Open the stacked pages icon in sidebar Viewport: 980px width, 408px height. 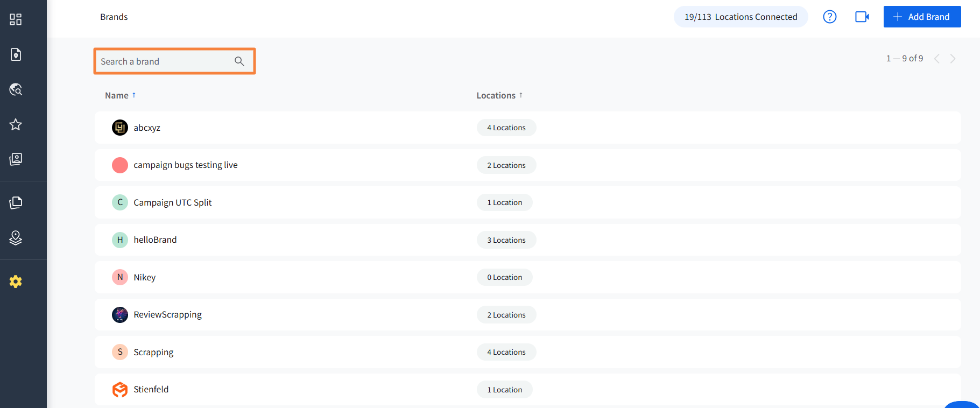pos(16,203)
